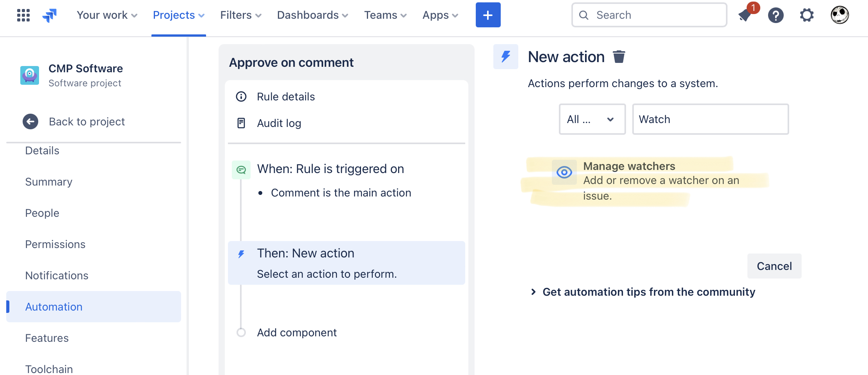The width and height of the screenshot is (868, 375).
Task: Click the help question mark icon
Action: click(776, 16)
